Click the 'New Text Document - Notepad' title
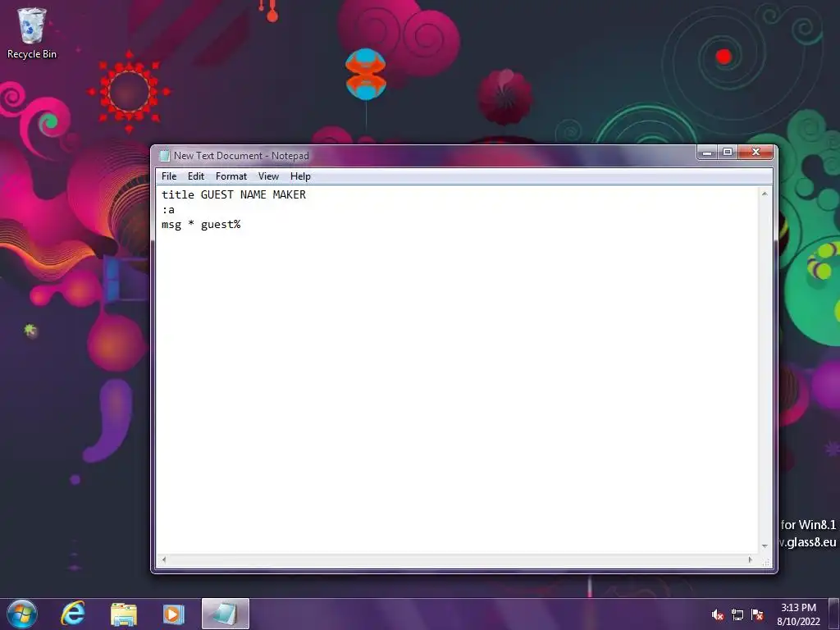Screen dimensions: 840x630 241,156
